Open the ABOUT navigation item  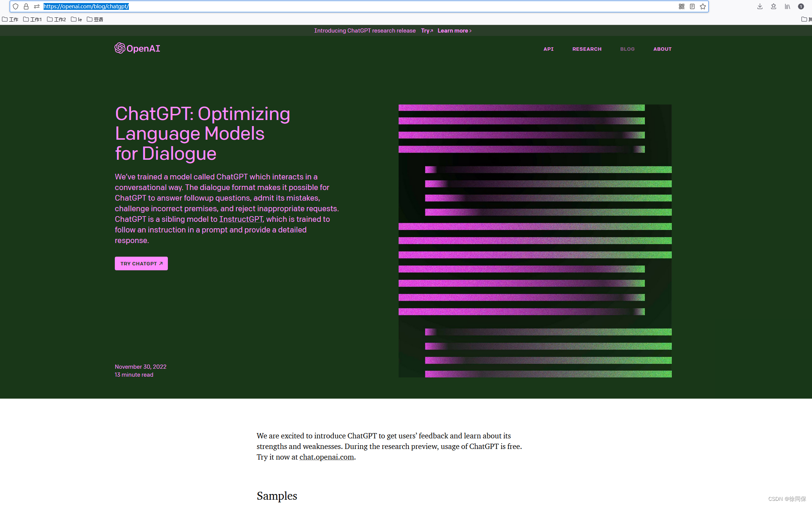point(662,49)
